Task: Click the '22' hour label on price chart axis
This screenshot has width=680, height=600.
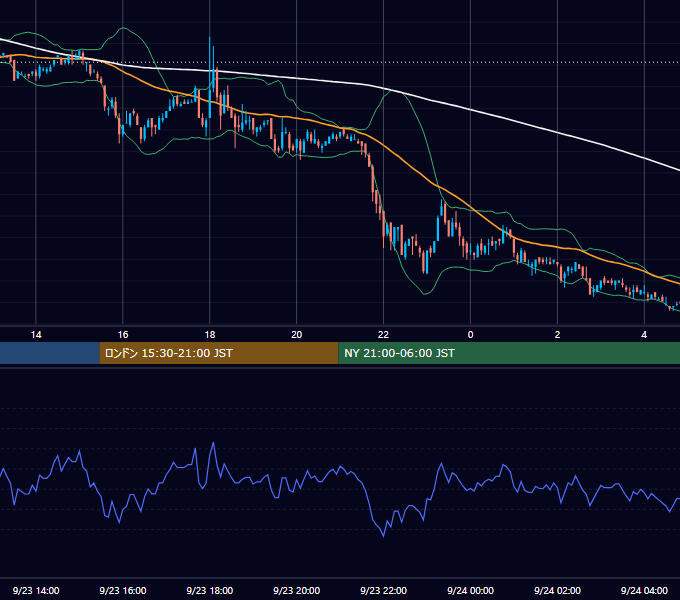Action: [x=383, y=334]
